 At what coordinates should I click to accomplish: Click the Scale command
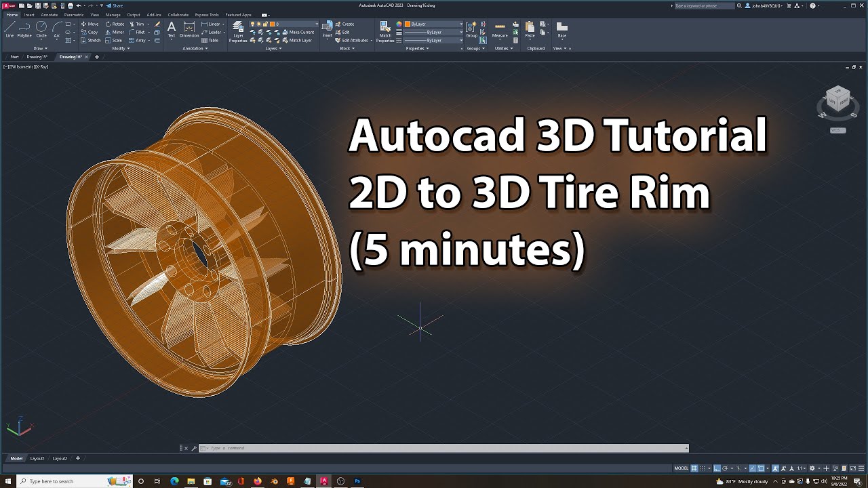point(115,40)
